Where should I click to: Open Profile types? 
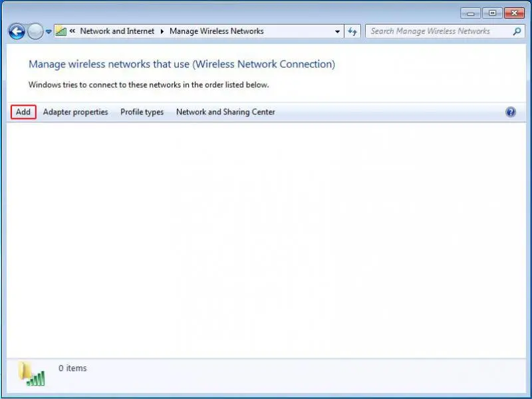(142, 112)
